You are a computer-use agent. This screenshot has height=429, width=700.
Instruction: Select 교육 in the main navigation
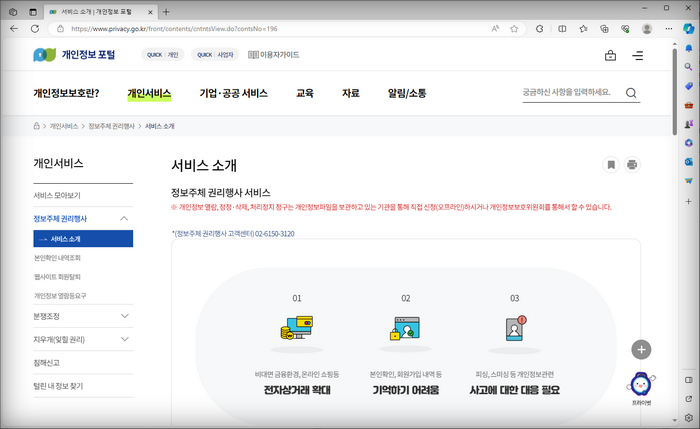point(305,93)
